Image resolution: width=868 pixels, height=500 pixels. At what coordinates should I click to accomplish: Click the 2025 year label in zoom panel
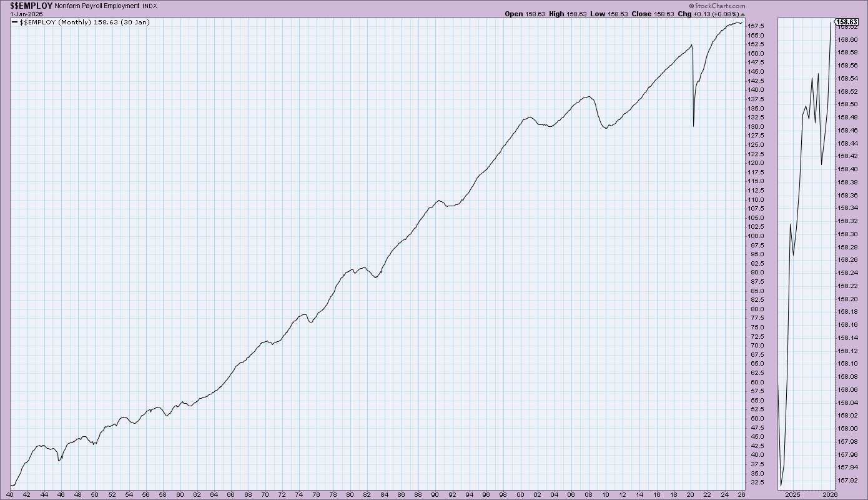(792, 494)
